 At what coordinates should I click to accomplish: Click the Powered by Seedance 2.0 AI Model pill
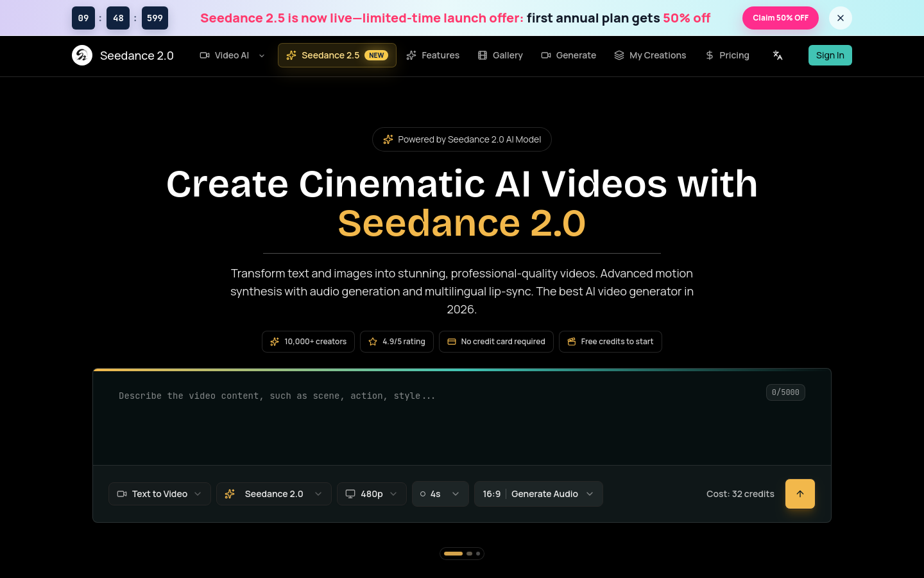click(x=462, y=139)
